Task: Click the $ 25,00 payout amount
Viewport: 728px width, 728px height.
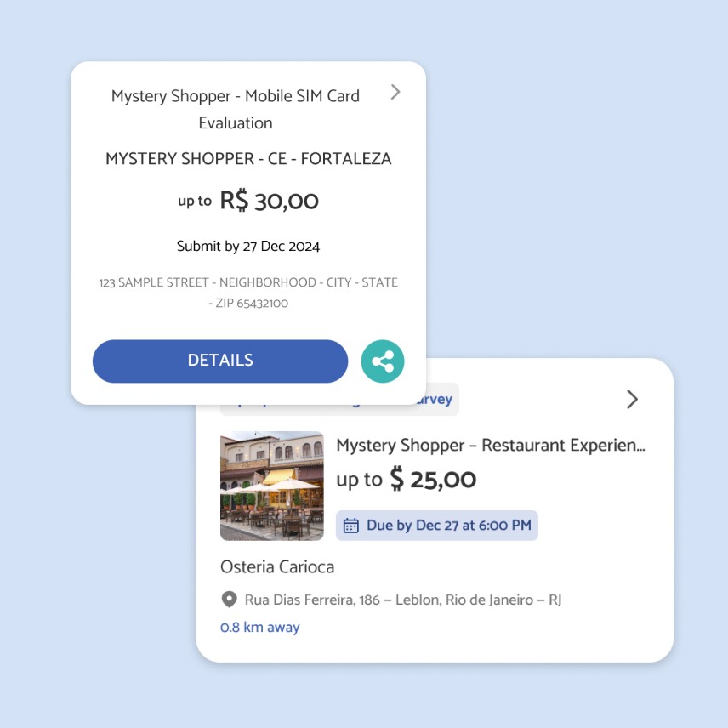Action: [x=433, y=479]
